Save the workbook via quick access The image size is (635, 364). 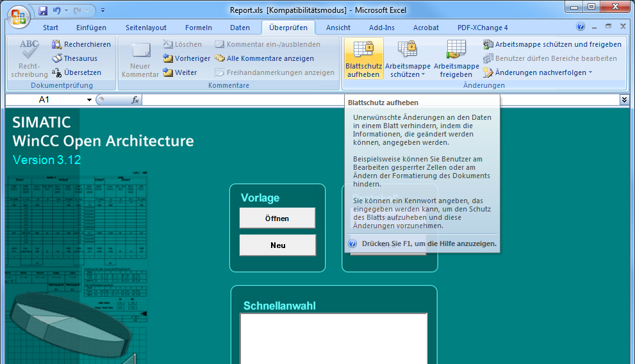point(43,11)
